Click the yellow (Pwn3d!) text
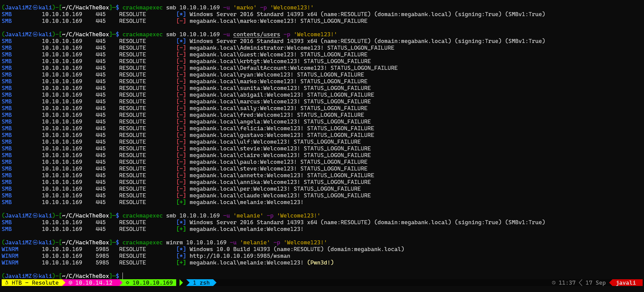 [x=320, y=262]
